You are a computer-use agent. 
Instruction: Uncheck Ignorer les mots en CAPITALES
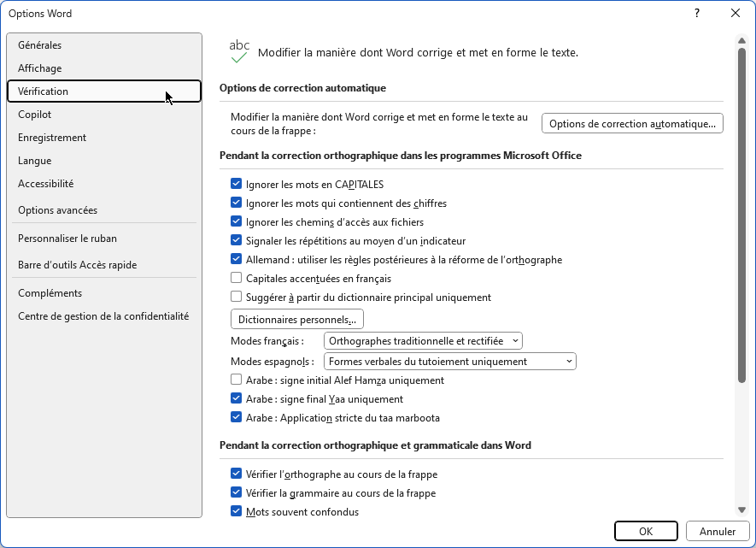(x=236, y=184)
